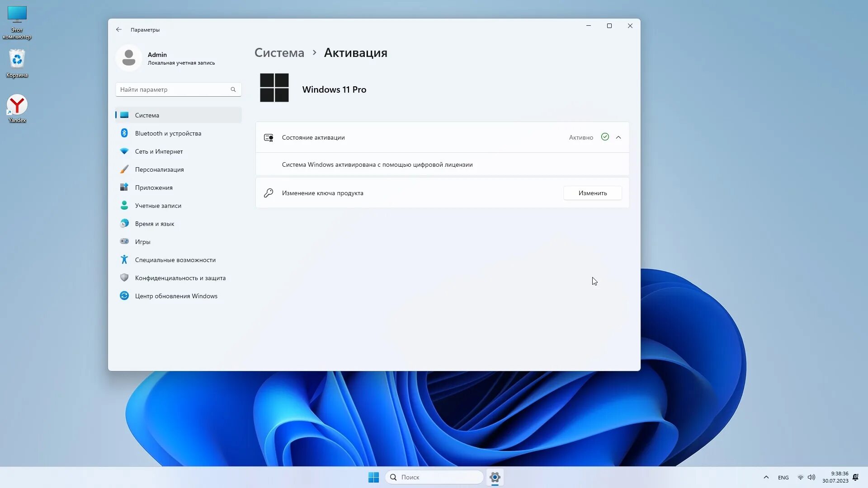The height and width of the screenshot is (488, 868).
Task: Select Bluetooth и устройства settings
Action: point(168,133)
